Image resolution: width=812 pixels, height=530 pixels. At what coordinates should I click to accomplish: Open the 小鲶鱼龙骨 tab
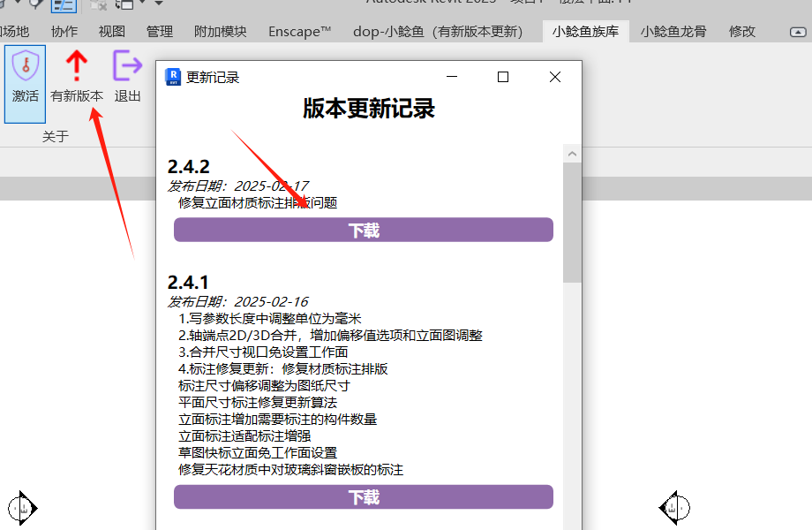(x=673, y=32)
